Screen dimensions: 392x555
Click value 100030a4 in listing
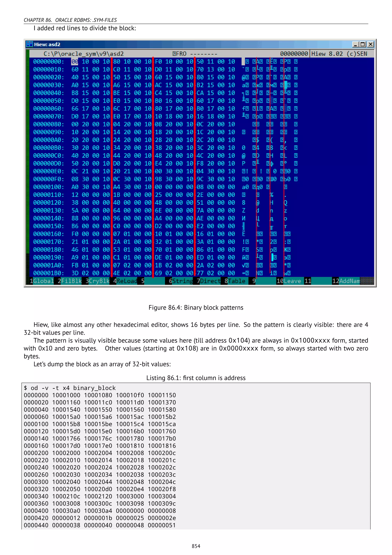click(98, 511)
